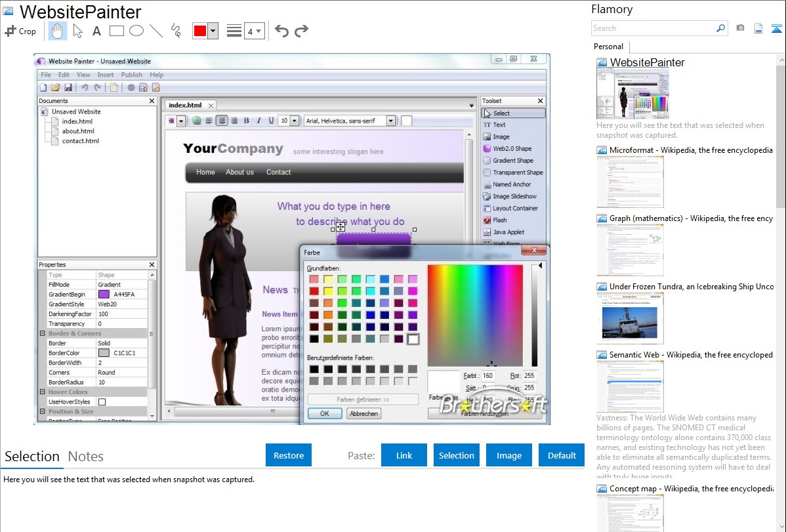
Task: Click the page document icon beside camera
Action: click(758, 28)
